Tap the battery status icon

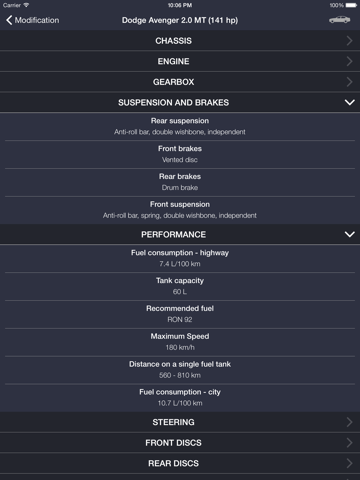point(351,5)
